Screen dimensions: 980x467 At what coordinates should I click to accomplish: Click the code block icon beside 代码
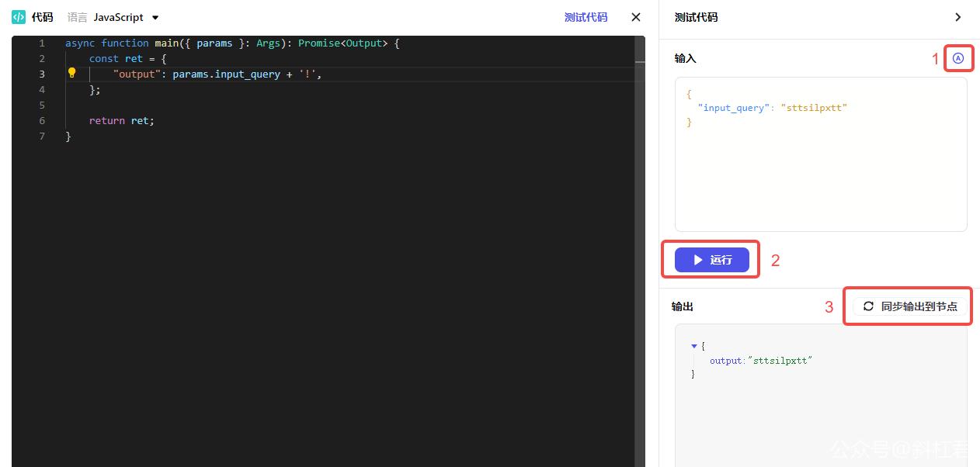(19, 17)
